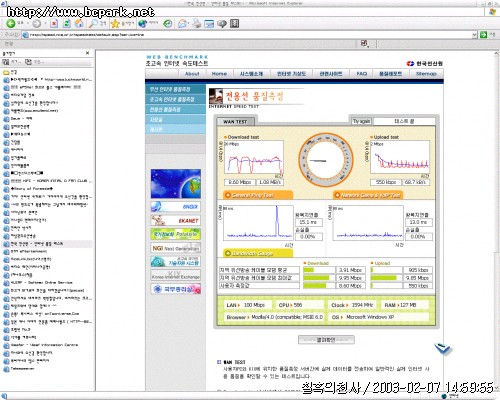Open the 국무총리실 banner link

[x=176, y=289]
